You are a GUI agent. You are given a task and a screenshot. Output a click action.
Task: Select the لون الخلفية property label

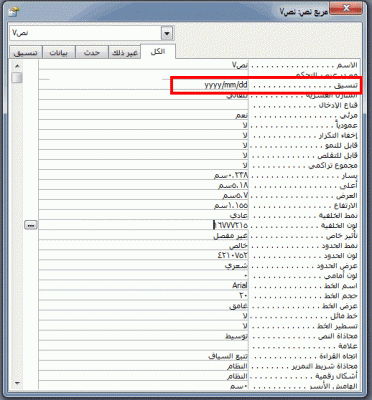339,226
